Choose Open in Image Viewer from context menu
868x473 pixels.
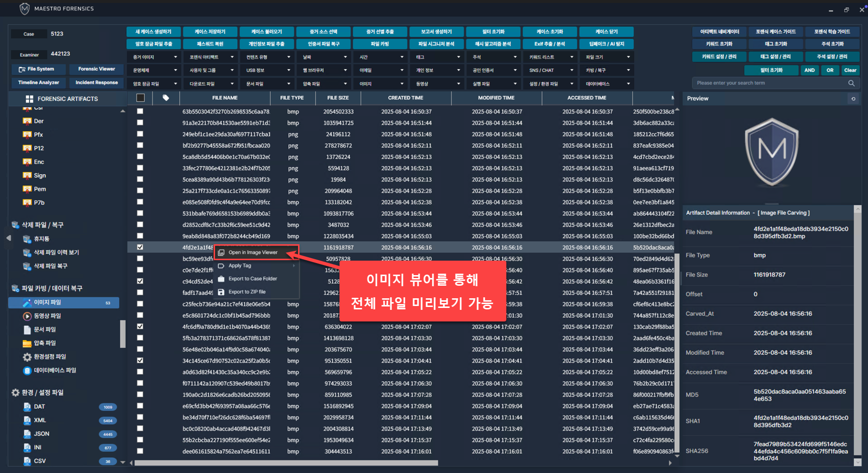253,252
